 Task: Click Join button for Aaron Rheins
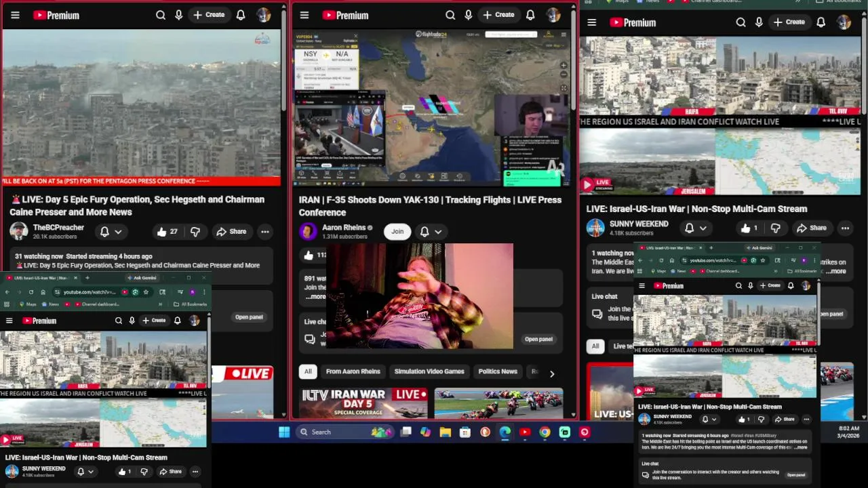(397, 232)
